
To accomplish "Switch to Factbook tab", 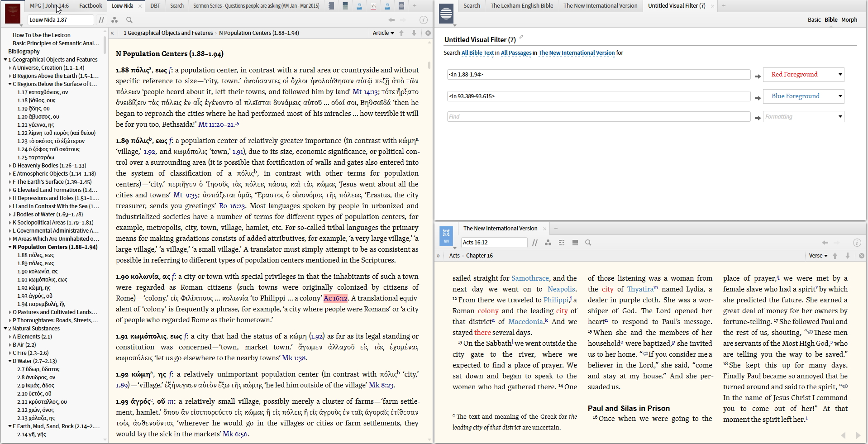I will [91, 6].
